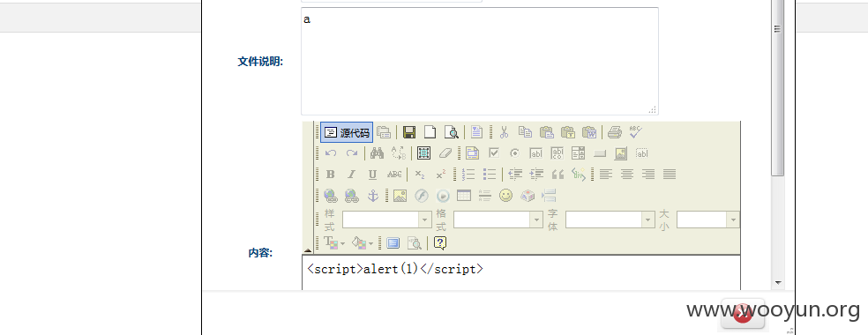
Task: Click the Insert Link globe icon
Action: click(x=331, y=195)
